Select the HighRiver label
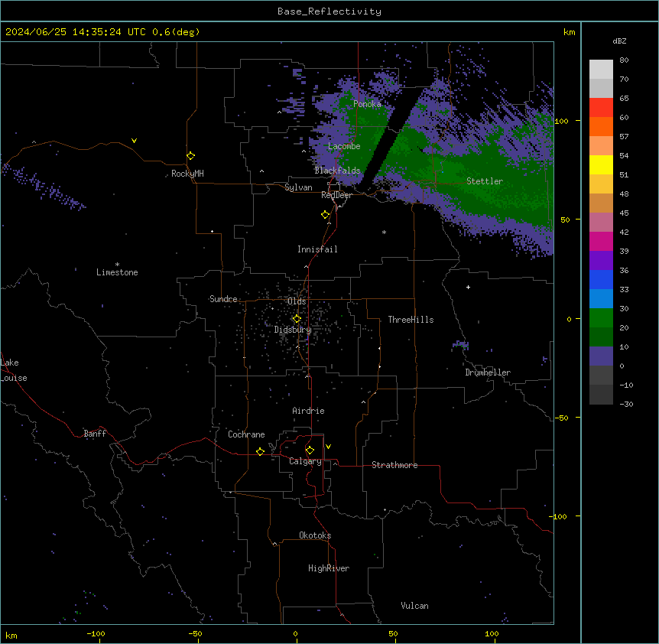Image resolution: width=659 pixels, height=644 pixels. pyautogui.click(x=329, y=568)
